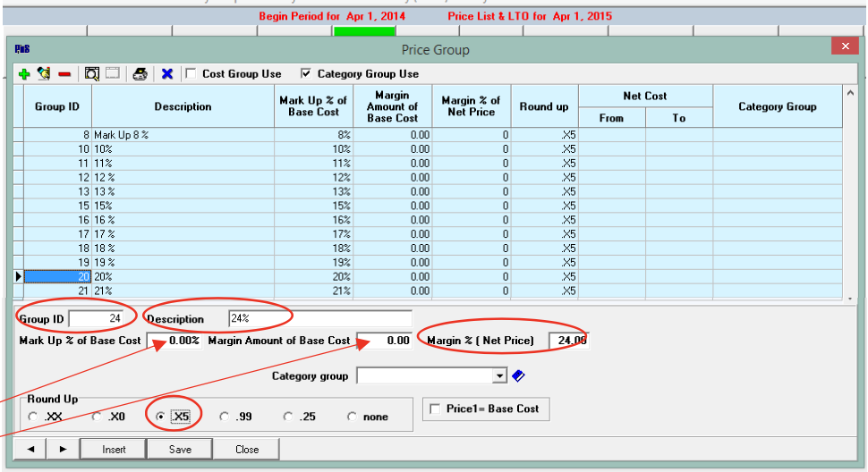Click the current row pointer for row 20

pos(18,276)
